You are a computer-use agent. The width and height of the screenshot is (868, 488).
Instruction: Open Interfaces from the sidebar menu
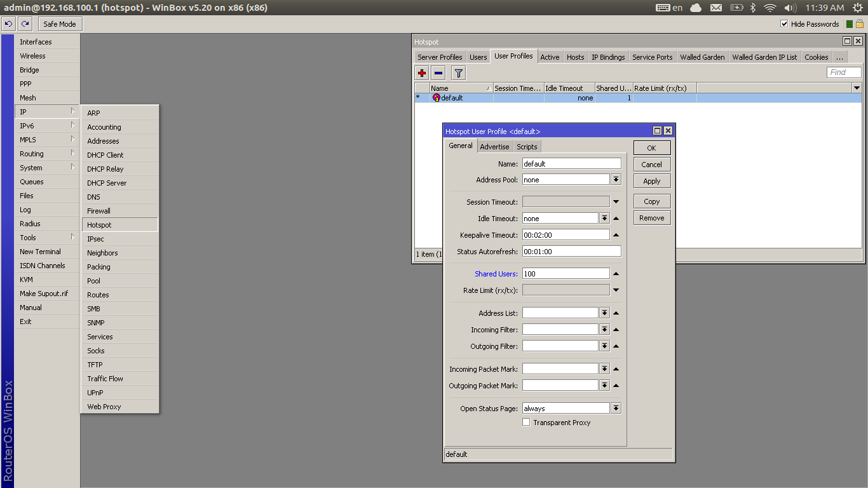[47, 42]
